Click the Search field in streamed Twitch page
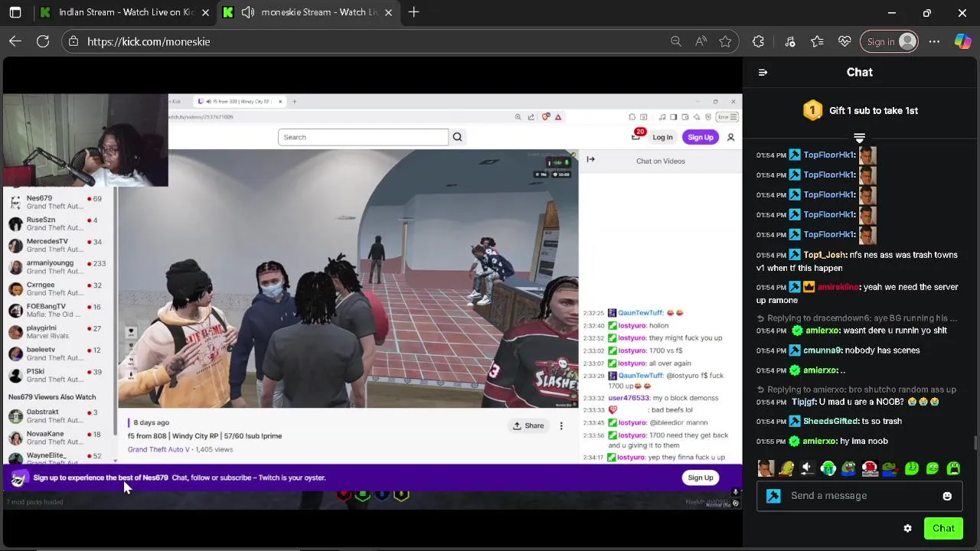Image resolution: width=980 pixels, height=551 pixels. 363,137
